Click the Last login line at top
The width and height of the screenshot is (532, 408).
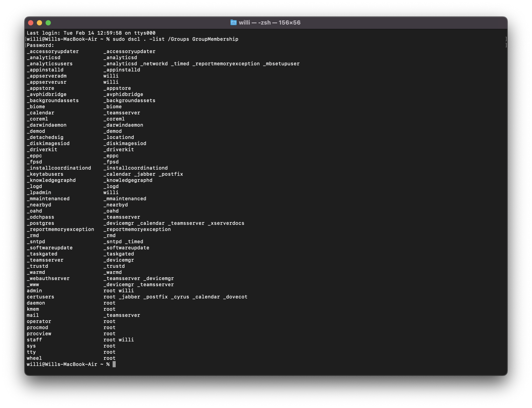pos(91,33)
